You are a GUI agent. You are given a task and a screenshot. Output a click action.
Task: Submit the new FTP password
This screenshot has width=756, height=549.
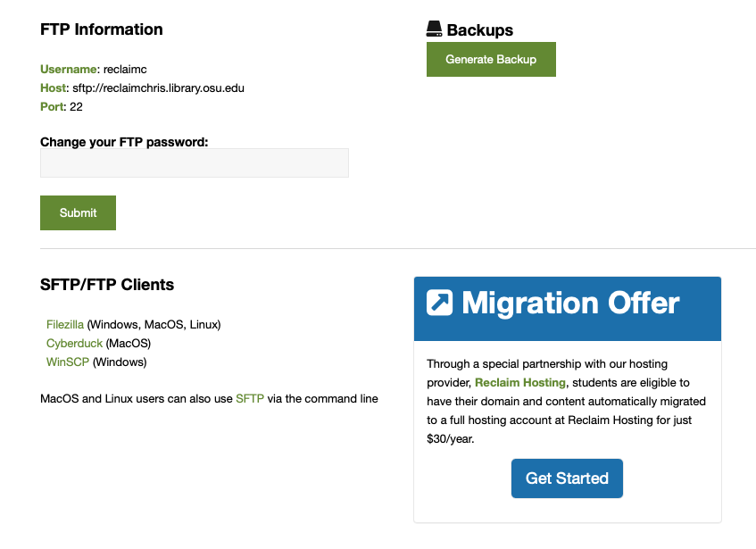pos(79,212)
